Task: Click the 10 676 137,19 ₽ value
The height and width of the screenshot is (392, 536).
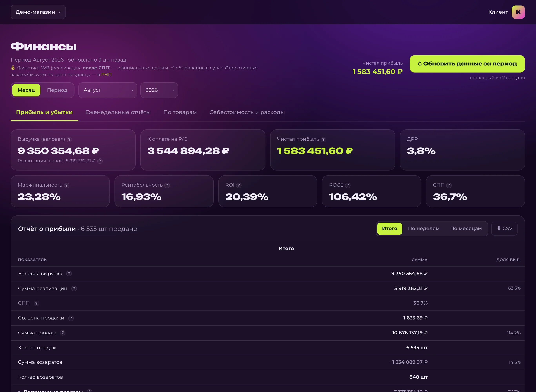Action: click(x=410, y=333)
